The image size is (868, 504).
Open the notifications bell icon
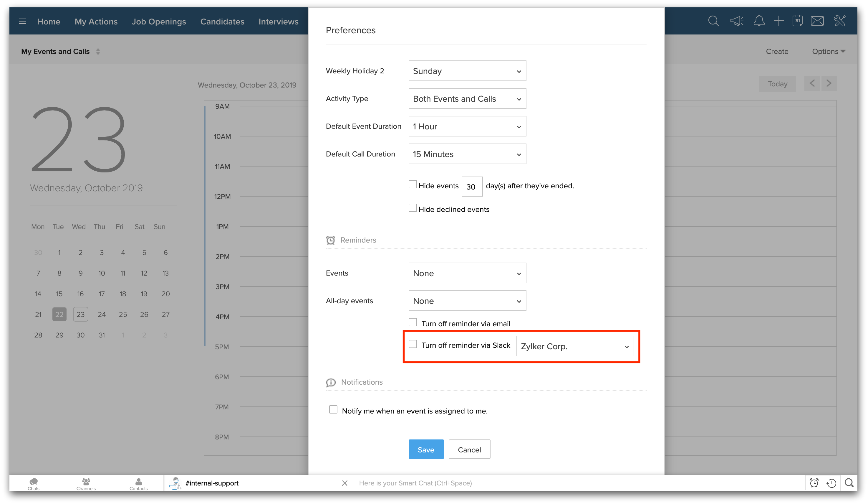(759, 21)
